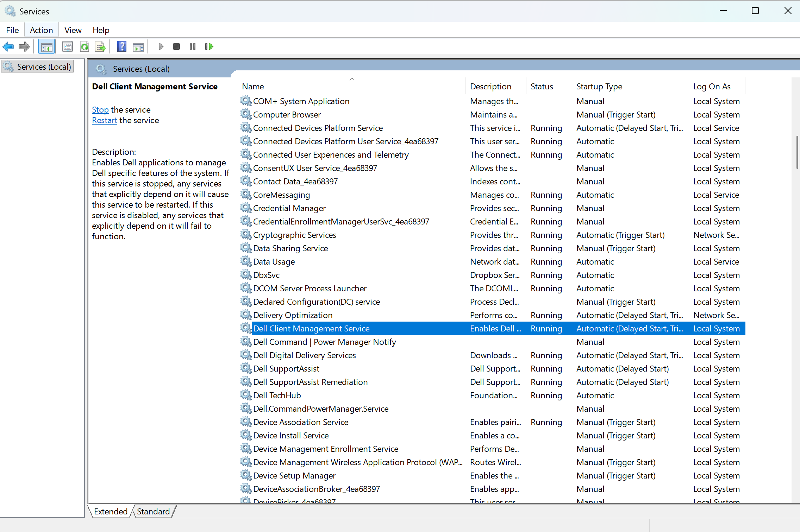Click the Refresh toolbar icon
Viewport: 800px width, 532px height.
coord(85,46)
